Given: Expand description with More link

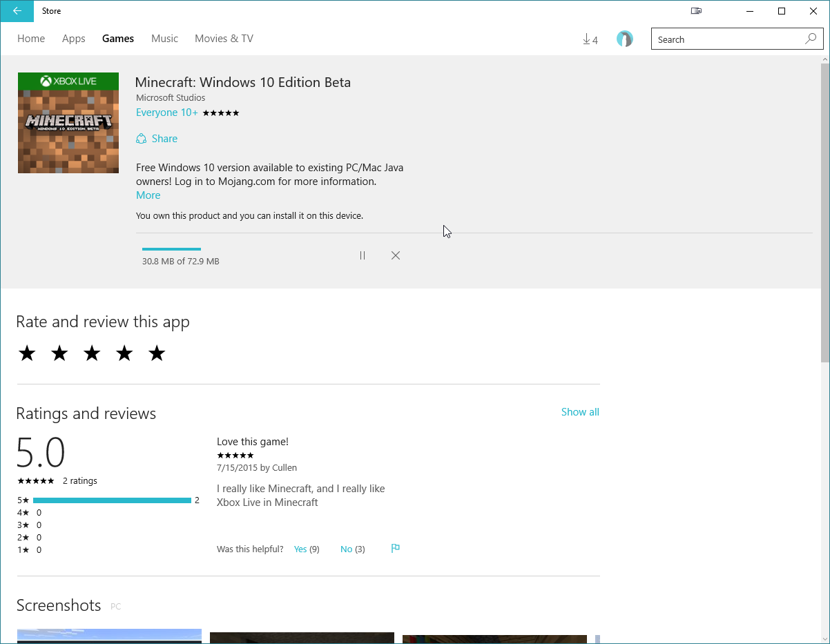Looking at the screenshot, I should coord(148,195).
